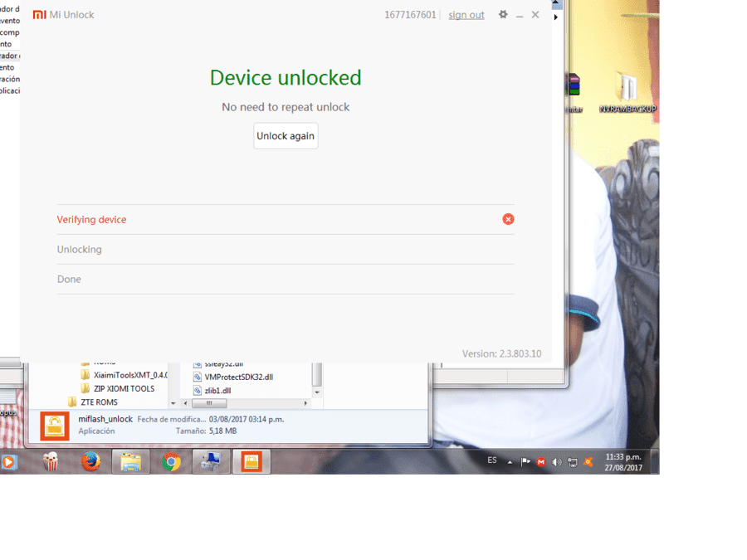Screen dimensions: 747x560
Task: Launch Firefox from taskbar
Action: 90,461
